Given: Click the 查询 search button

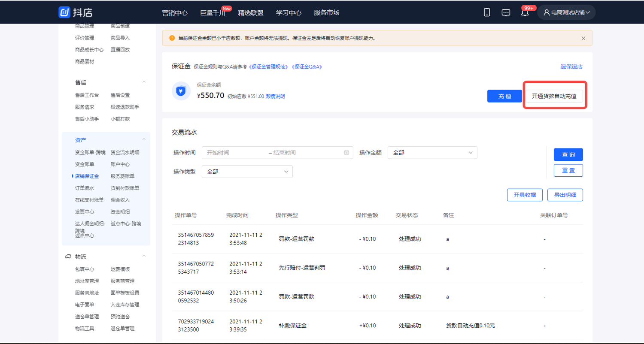Looking at the screenshot, I should pyautogui.click(x=568, y=154).
